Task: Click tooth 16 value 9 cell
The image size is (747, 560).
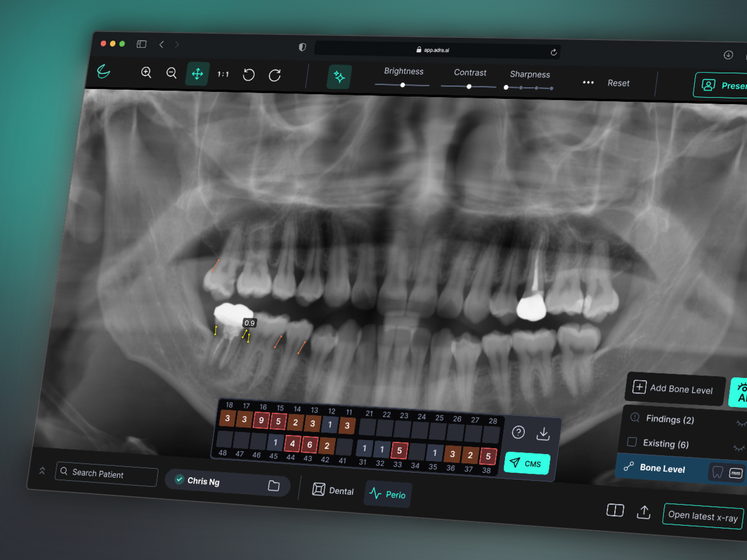Action: pos(261,420)
